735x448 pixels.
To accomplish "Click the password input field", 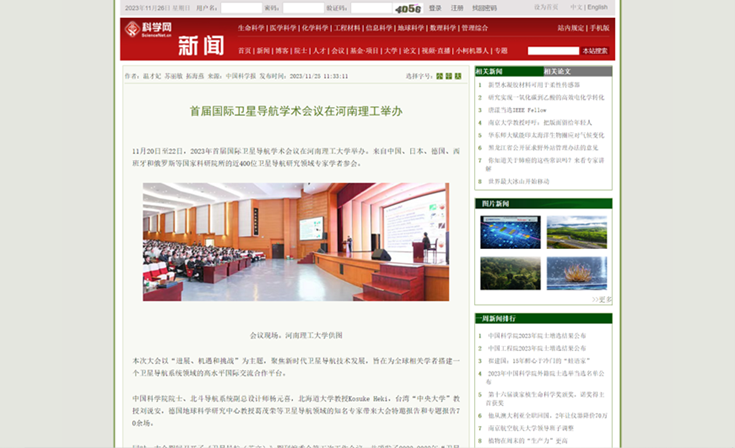I will [301, 8].
